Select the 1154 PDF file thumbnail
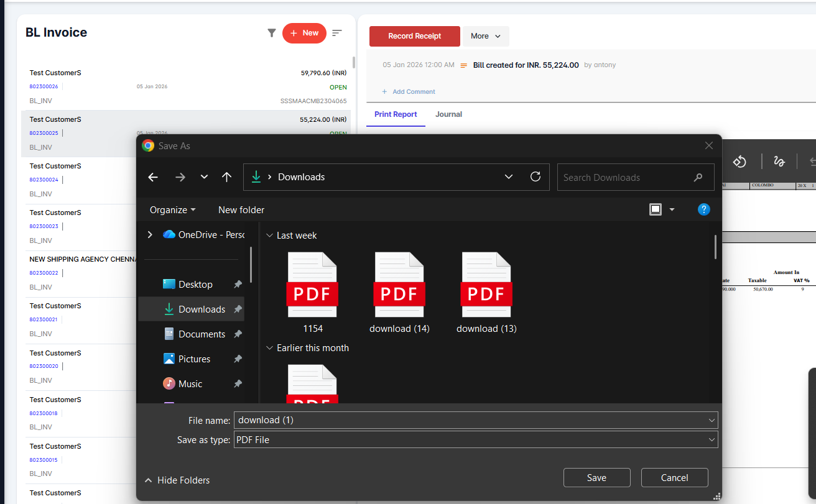This screenshot has width=816, height=504. coord(312,286)
